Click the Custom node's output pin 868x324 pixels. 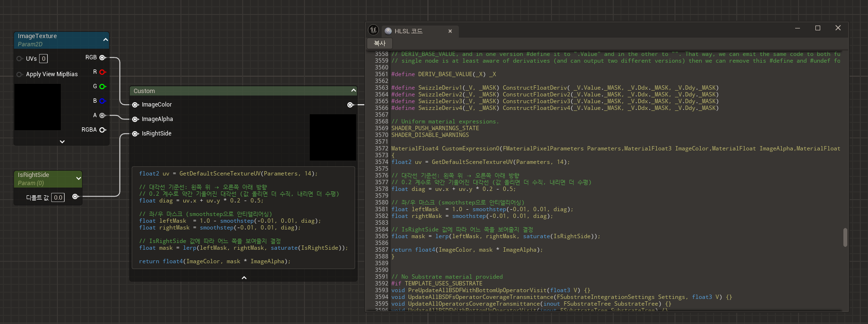(350, 105)
